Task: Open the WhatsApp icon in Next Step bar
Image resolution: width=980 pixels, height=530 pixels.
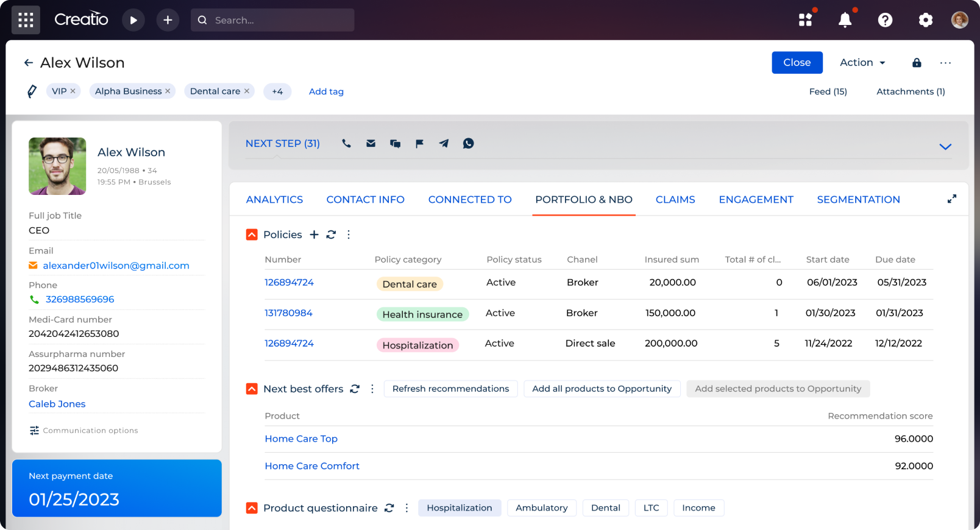Action: click(x=468, y=144)
